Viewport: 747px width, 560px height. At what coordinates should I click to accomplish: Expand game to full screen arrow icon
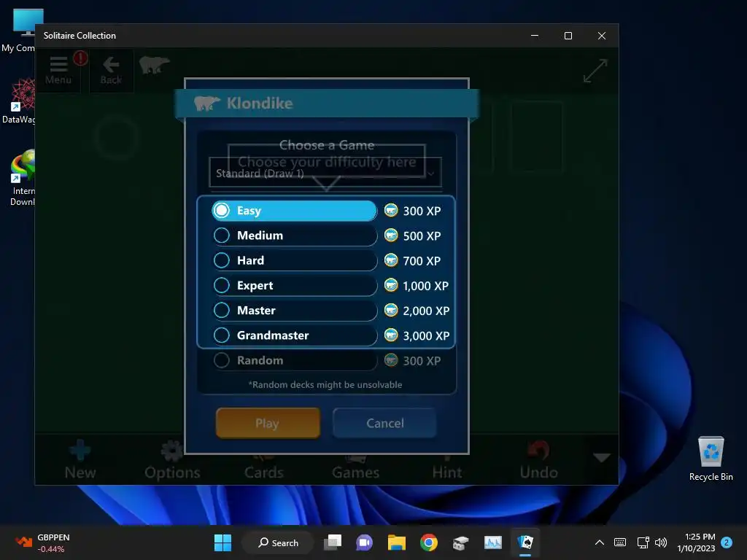(x=595, y=71)
